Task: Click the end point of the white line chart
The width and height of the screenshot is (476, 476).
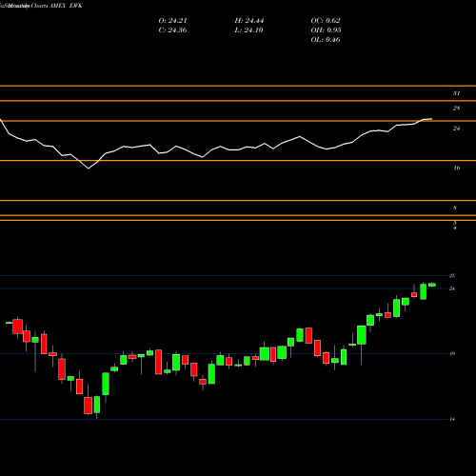Action: click(431, 119)
